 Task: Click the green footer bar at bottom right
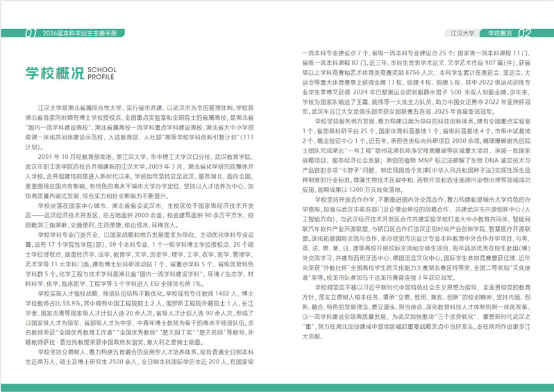417,387
